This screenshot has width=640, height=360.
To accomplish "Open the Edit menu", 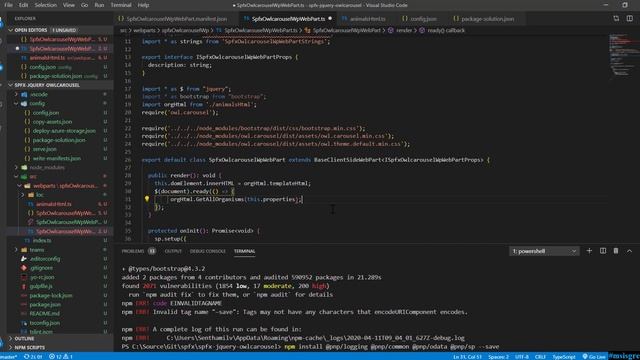I will coord(24,5).
